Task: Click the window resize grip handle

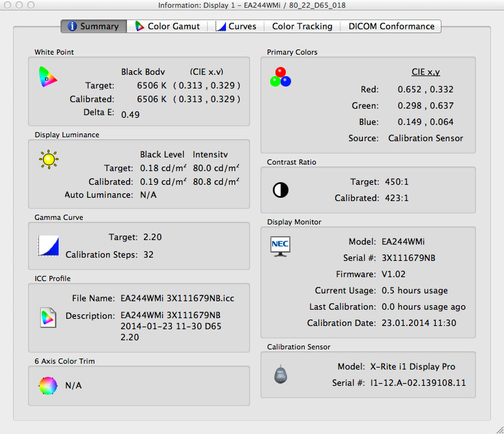Action: click(500, 430)
